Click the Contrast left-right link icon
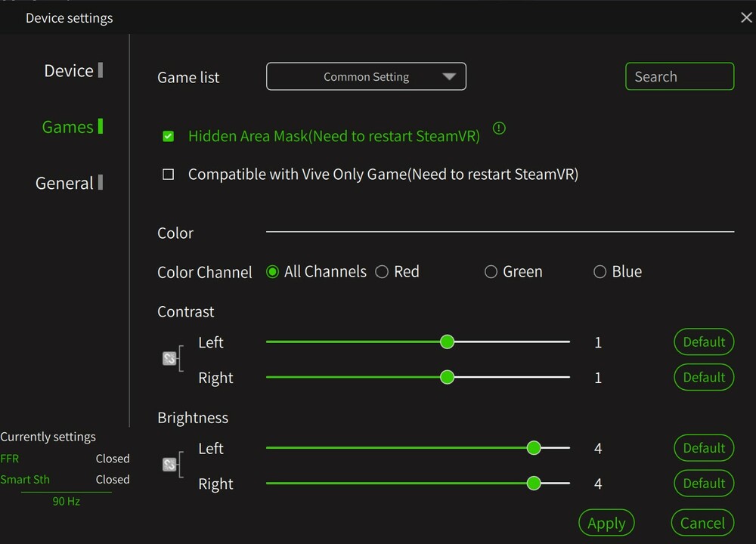The width and height of the screenshot is (756, 544). click(x=169, y=359)
